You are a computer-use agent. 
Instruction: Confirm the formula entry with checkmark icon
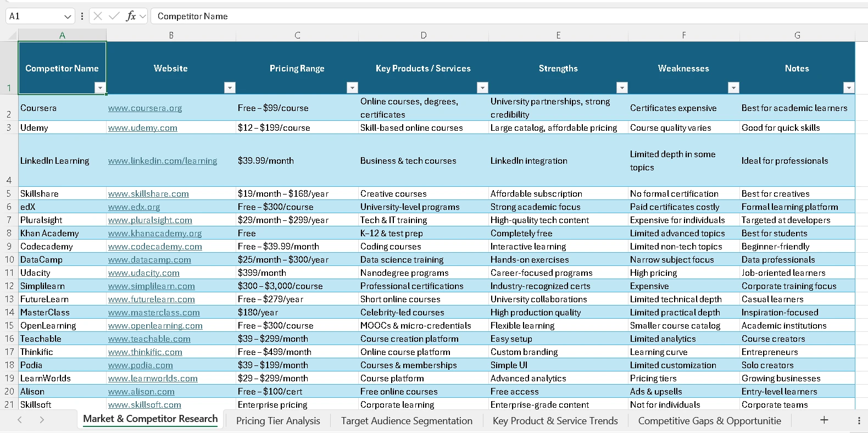(114, 16)
